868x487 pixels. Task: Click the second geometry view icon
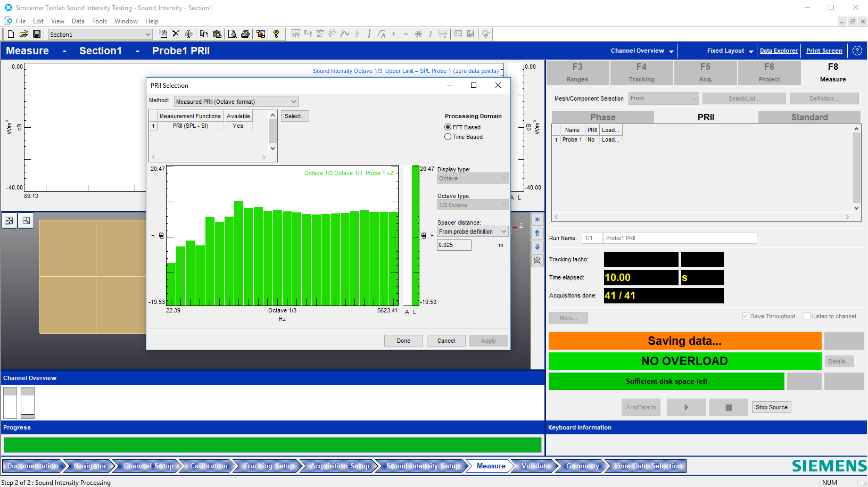[26, 220]
